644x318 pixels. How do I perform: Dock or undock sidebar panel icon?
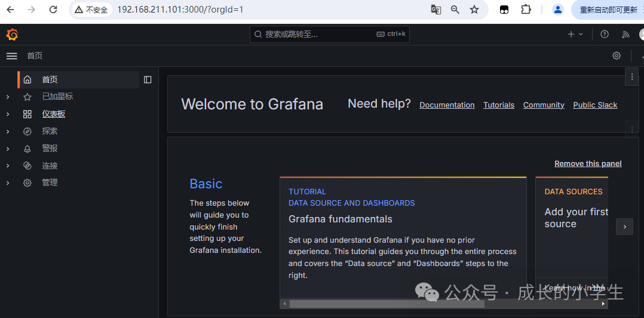[x=148, y=79]
